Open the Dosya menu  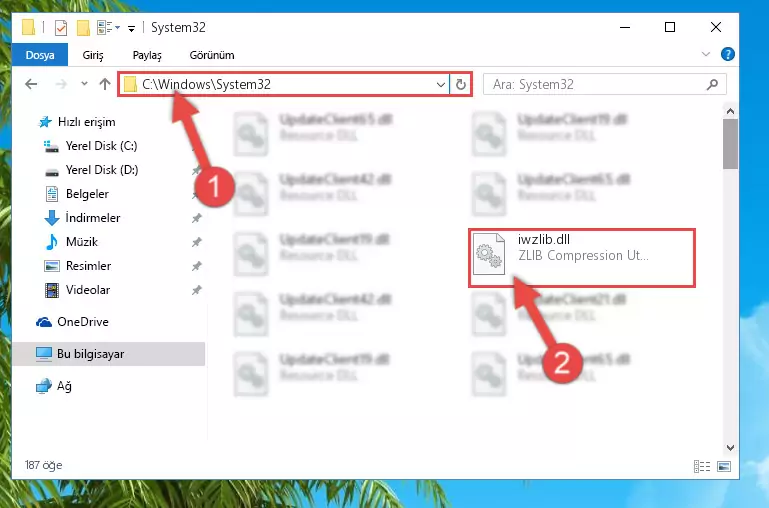[40, 55]
